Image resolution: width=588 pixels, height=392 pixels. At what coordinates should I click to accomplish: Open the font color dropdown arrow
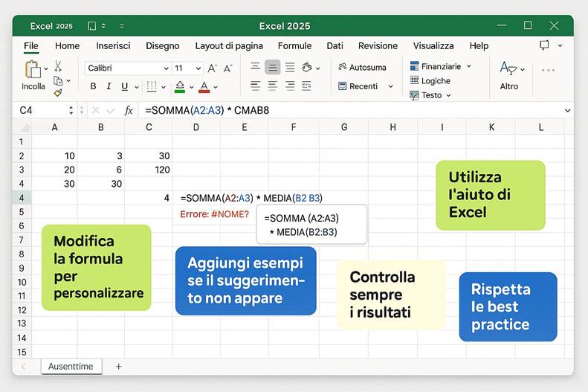pos(216,87)
